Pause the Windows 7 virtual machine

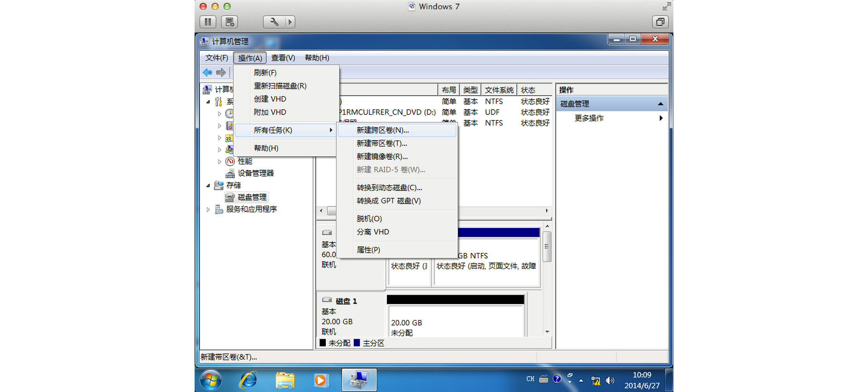pos(208,22)
